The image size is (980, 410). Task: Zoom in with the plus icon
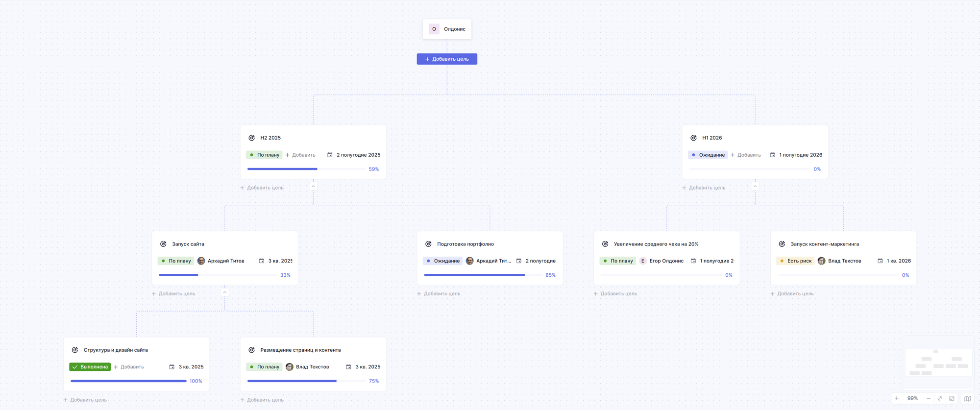(x=897, y=398)
